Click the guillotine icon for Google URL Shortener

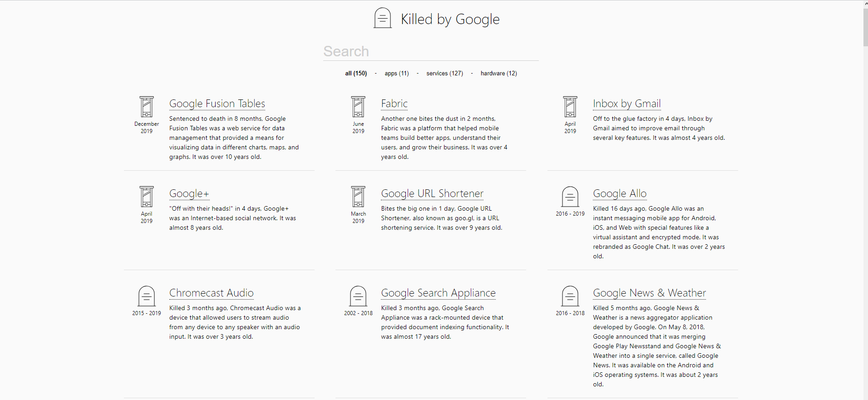tap(358, 197)
